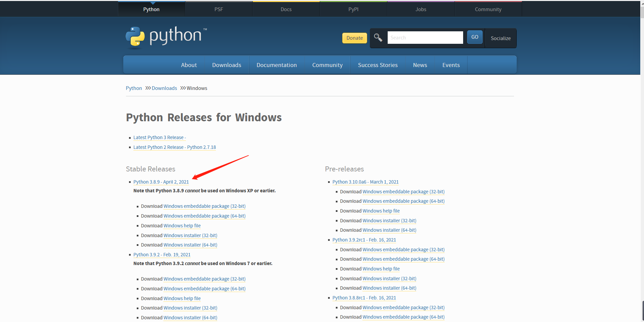Open the PSF top tab
This screenshot has width=644, height=322.
coord(219,9)
